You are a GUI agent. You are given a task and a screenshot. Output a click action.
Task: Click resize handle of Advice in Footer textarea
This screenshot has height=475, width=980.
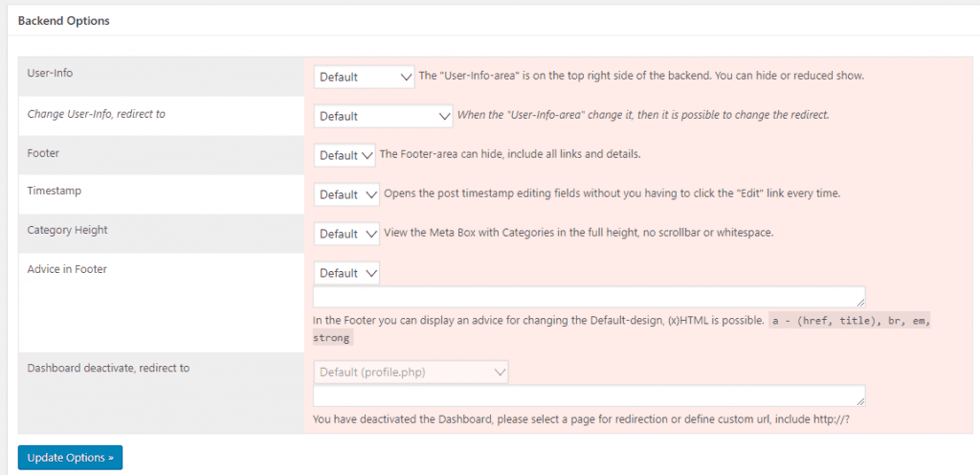coord(860,303)
